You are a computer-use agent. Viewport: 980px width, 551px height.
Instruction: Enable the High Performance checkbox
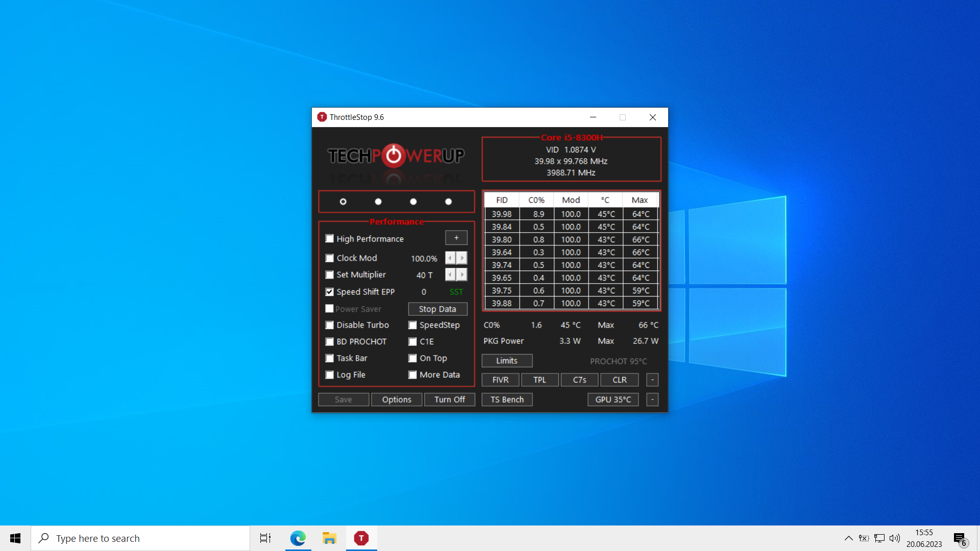[330, 239]
